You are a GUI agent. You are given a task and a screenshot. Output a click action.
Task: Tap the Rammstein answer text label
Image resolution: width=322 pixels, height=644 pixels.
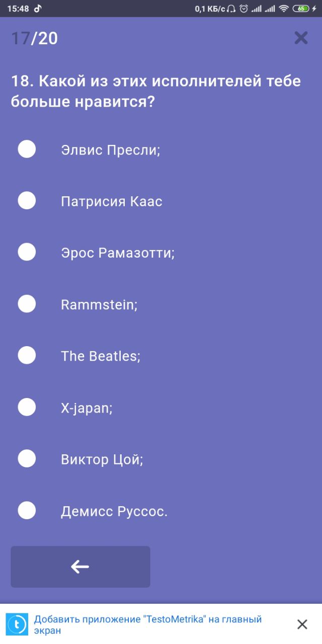(99, 304)
